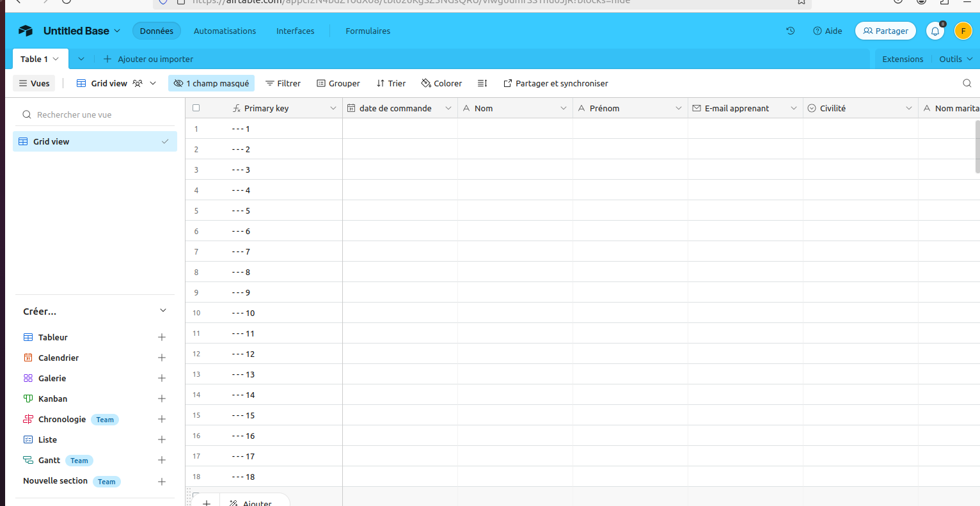Open the Civilité column menu chevron
The height and width of the screenshot is (506, 980).
click(909, 108)
